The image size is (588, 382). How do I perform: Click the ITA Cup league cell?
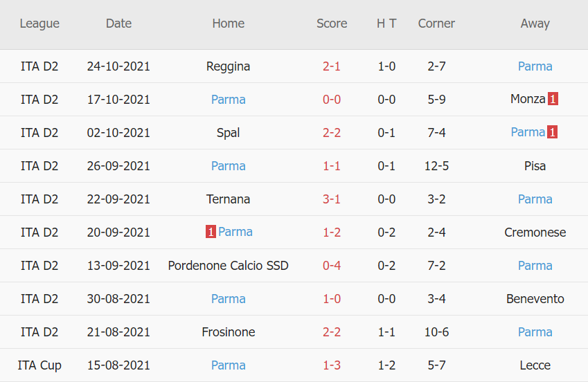(39, 365)
